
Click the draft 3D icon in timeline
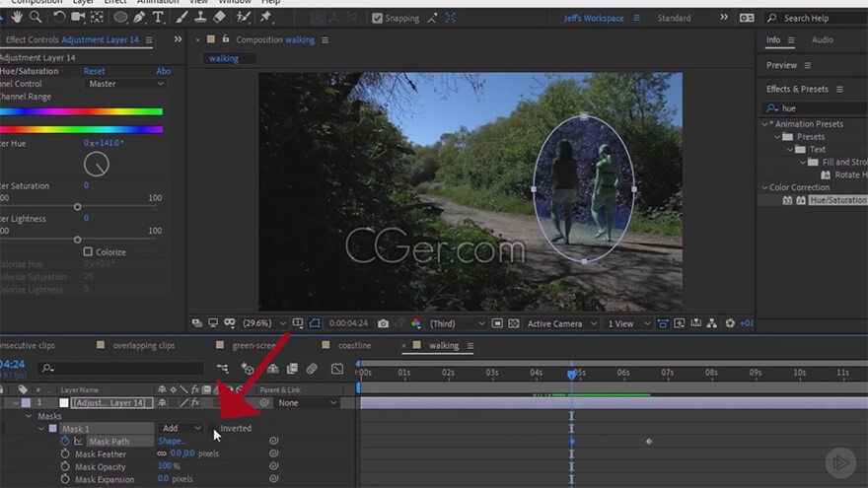coord(248,369)
